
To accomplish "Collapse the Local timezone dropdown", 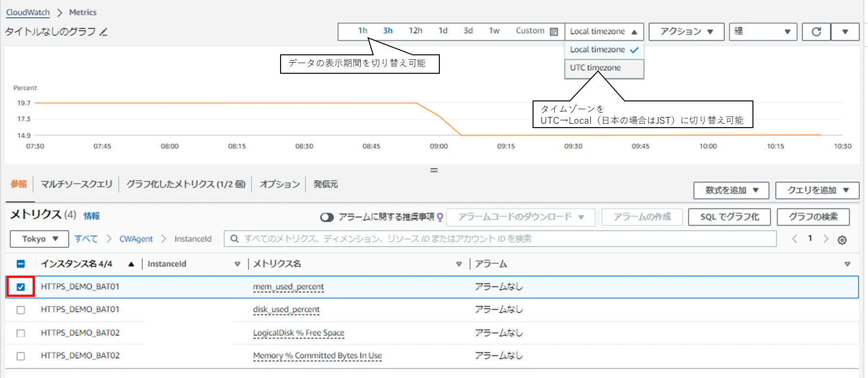I will click(604, 32).
